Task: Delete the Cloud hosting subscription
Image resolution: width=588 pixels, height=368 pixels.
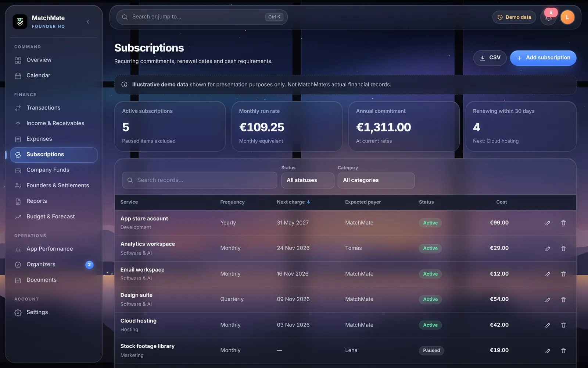Action: coord(563,325)
